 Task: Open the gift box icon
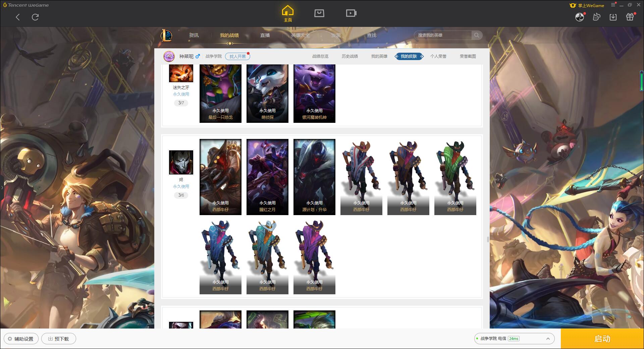(630, 17)
